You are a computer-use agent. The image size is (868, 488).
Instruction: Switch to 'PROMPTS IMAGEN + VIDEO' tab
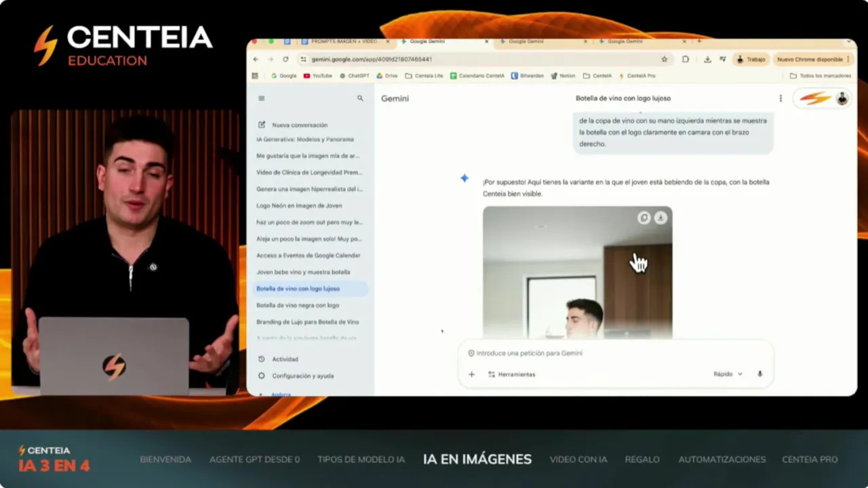pos(344,41)
